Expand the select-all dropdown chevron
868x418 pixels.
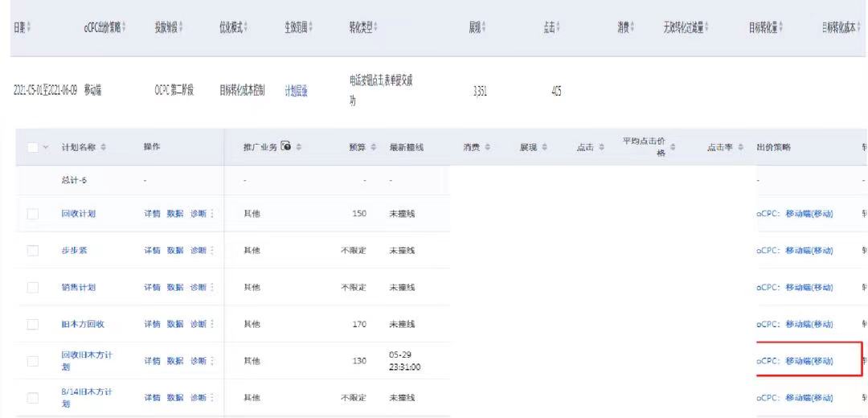46,147
